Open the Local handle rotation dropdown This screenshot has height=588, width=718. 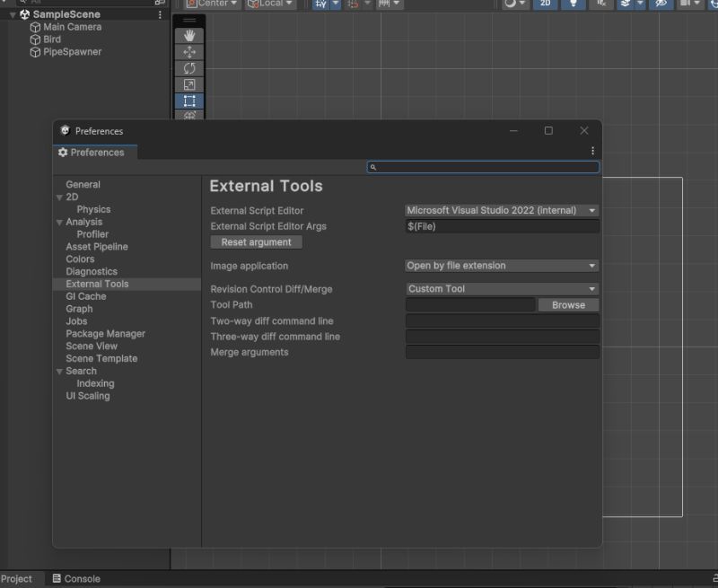point(270,4)
